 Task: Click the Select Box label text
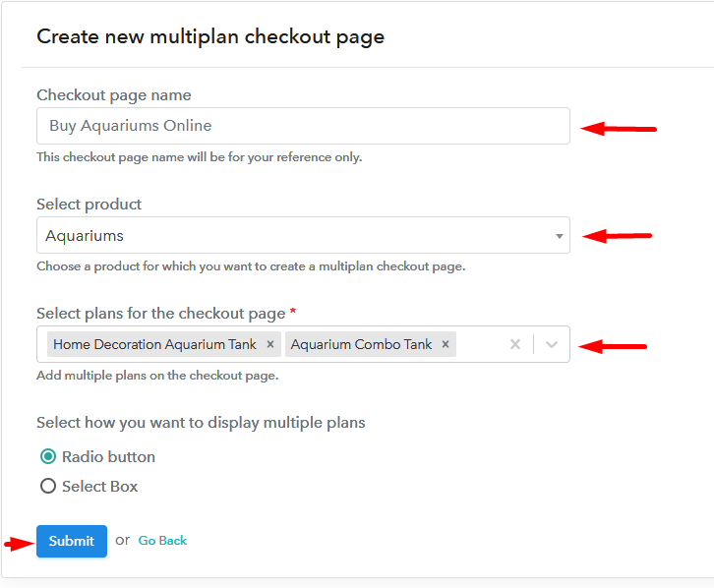[100, 487]
